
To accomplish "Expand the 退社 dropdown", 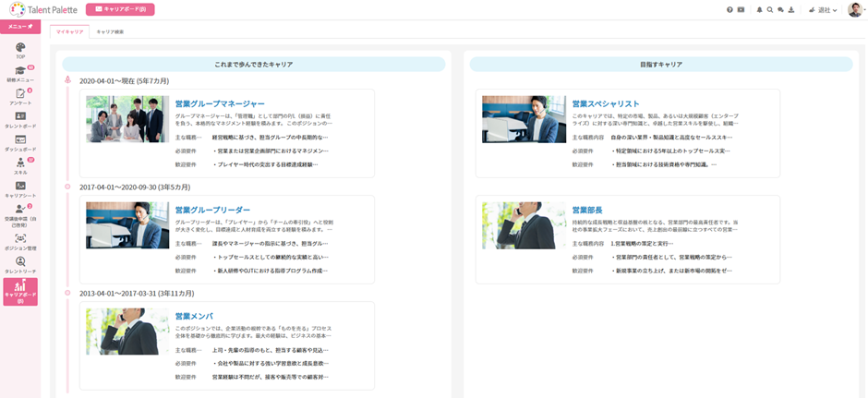I will [x=823, y=10].
